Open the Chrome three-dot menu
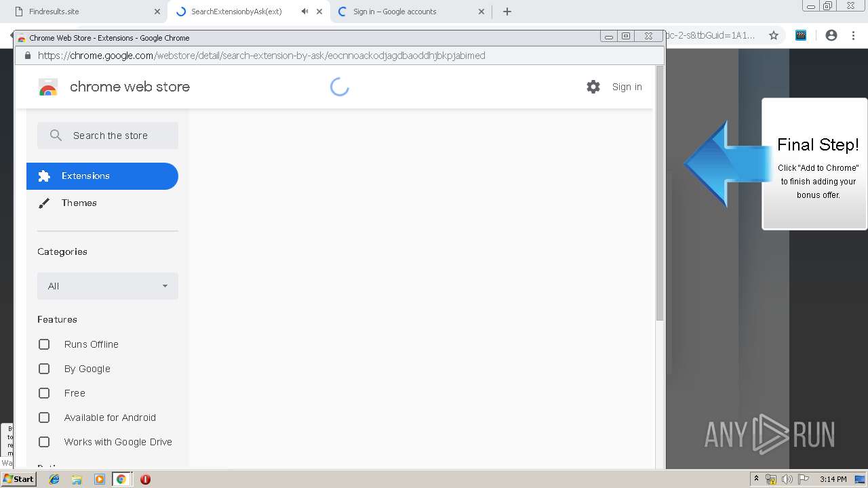 click(854, 35)
